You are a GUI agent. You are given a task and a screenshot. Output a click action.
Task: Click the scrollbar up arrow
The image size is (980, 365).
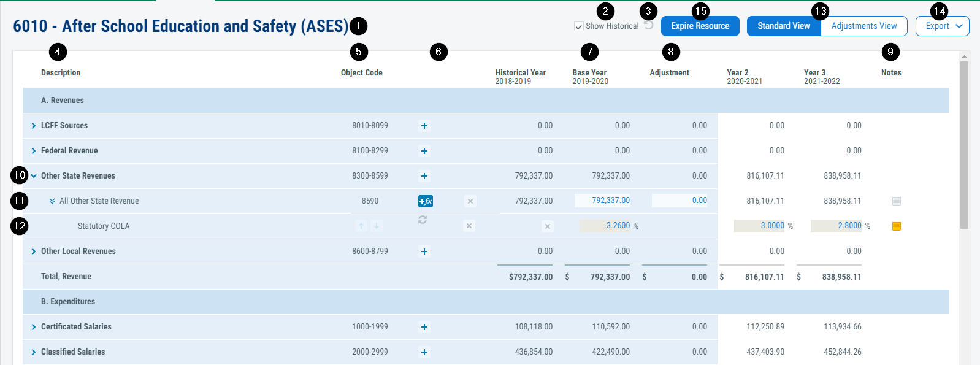tap(965, 56)
